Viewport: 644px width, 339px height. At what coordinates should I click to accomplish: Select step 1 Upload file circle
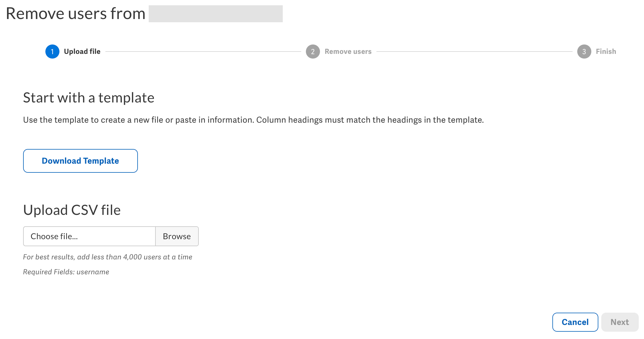coord(52,51)
